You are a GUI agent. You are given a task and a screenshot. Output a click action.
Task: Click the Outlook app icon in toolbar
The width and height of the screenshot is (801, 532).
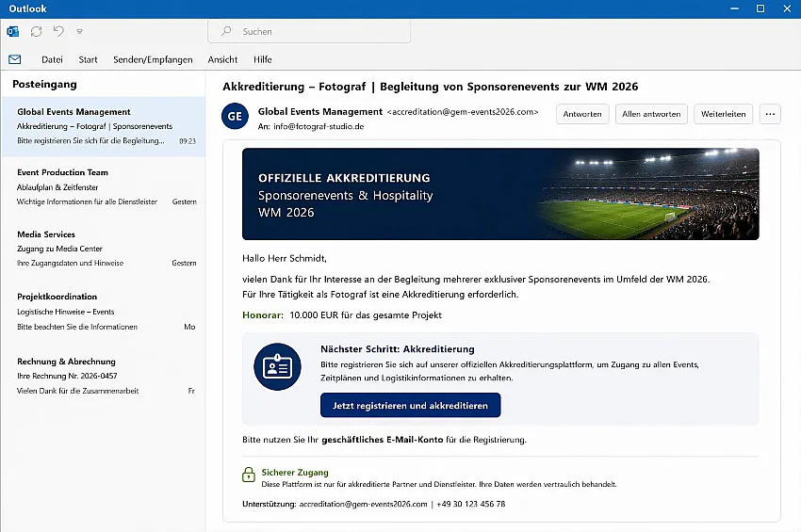point(13,32)
